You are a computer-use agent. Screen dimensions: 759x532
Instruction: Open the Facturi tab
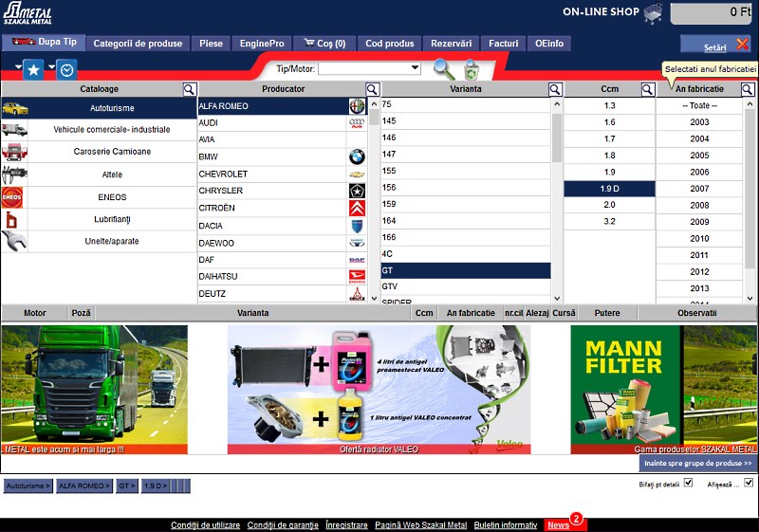[x=504, y=44]
